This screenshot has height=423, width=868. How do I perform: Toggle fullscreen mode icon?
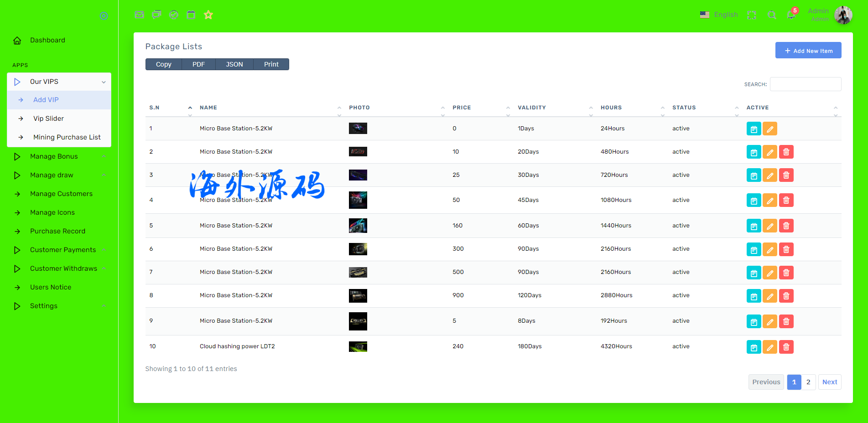(752, 15)
